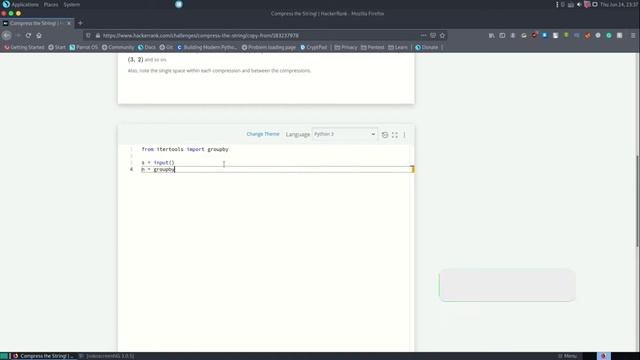This screenshot has width=640, height=360.
Task: Open the CryptPad bookmark
Action: coord(313,47)
